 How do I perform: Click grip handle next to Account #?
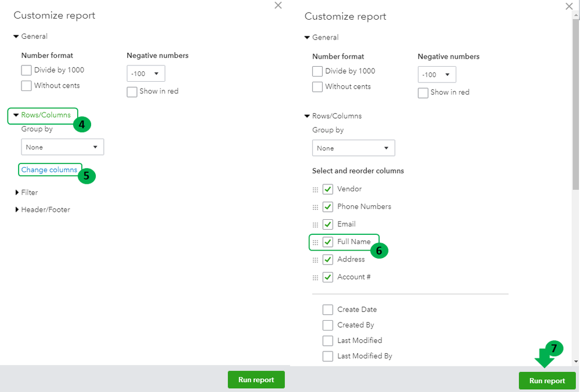[316, 277]
